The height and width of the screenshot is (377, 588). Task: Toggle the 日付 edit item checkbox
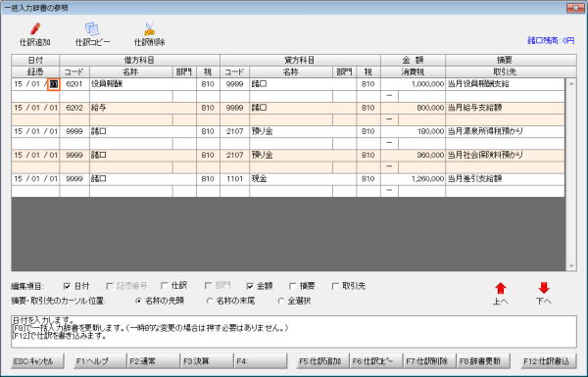click(67, 286)
